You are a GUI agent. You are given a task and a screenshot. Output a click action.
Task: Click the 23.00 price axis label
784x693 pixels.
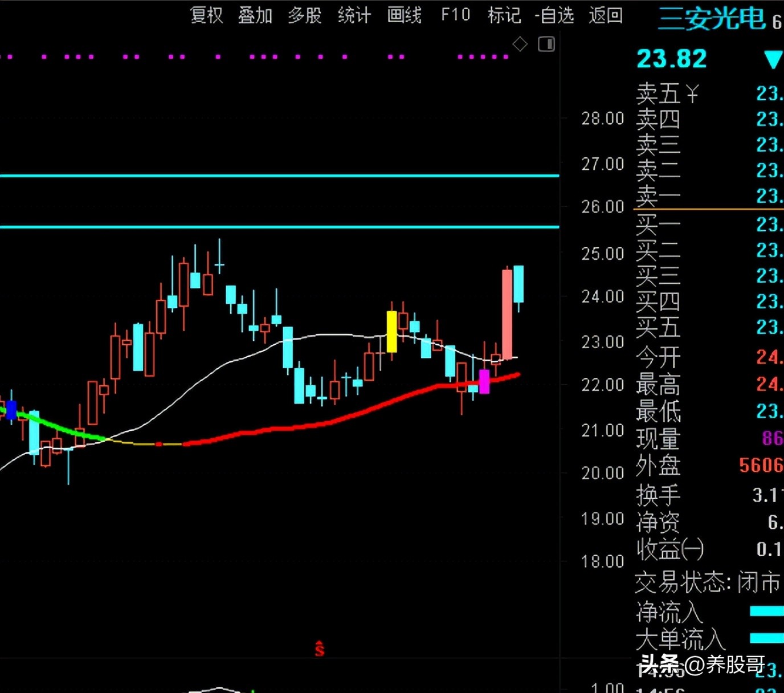(602, 342)
